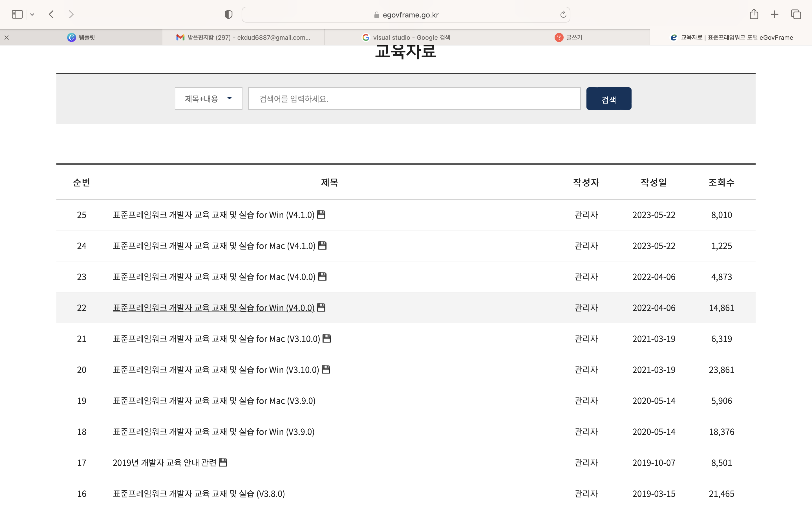Reload page using the refresh icon
812x507 pixels.
coord(563,14)
